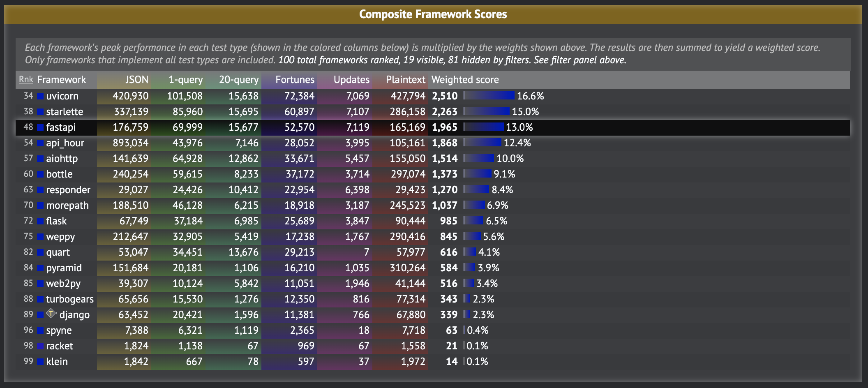Select the pyramid framework name
Screen dimensions: 868x388
[64, 268]
